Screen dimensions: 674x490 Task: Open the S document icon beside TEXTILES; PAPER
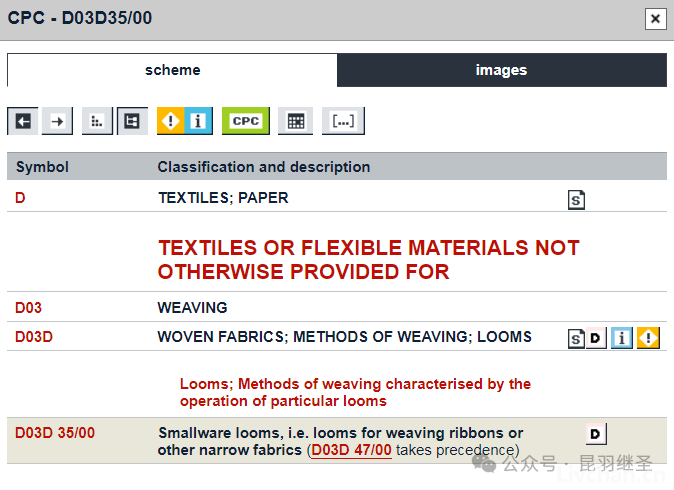click(x=576, y=200)
